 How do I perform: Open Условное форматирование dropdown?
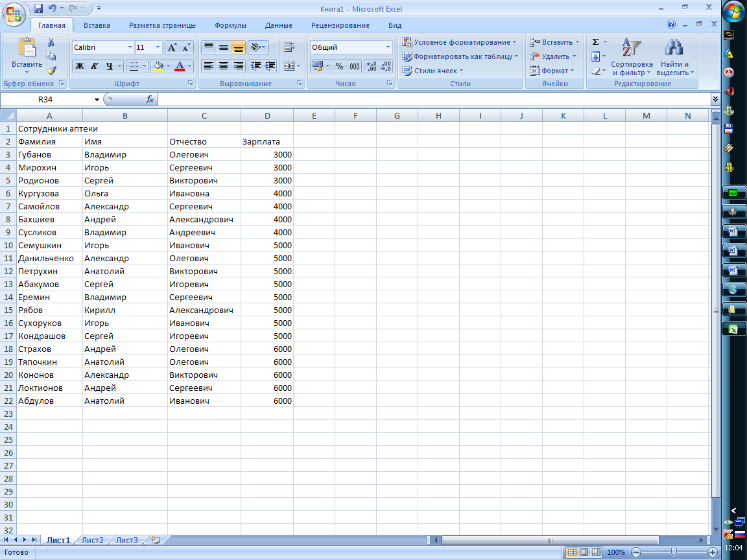pos(459,42)
